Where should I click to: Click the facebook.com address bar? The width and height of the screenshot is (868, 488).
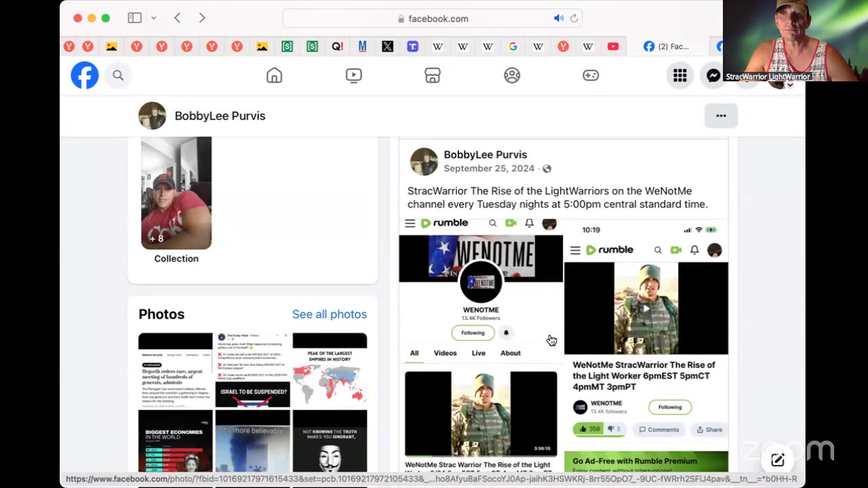tap(432, 18)
